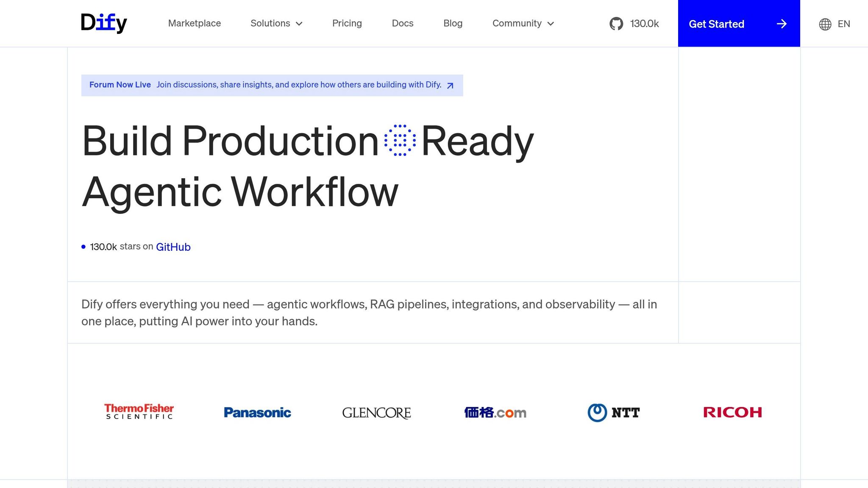Screen dimensions: 868x488
Task: Click the GitHub octocat icon
Action: (x=616, y=24)
